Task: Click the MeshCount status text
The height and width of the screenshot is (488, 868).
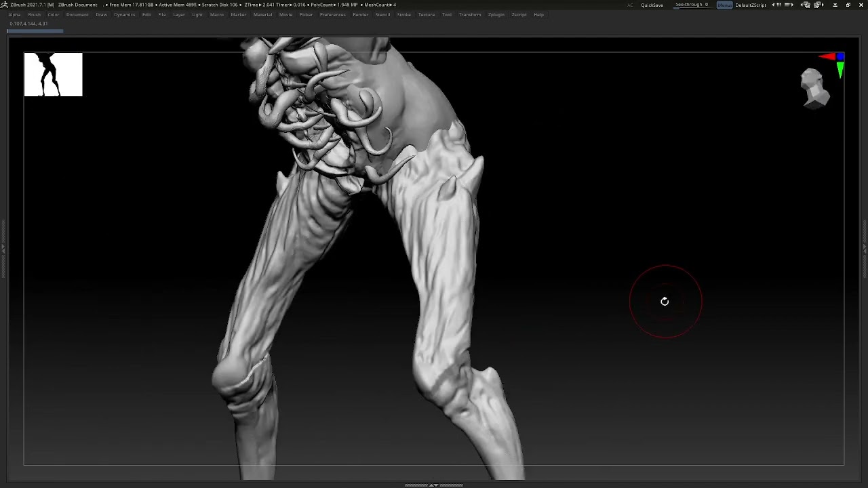Action: pos(380,5)
